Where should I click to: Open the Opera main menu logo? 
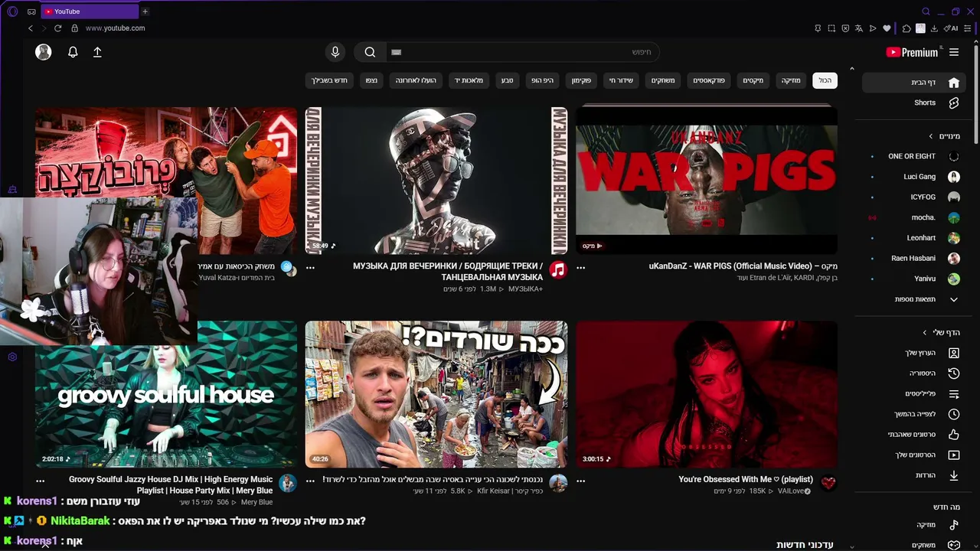[12, 11]
